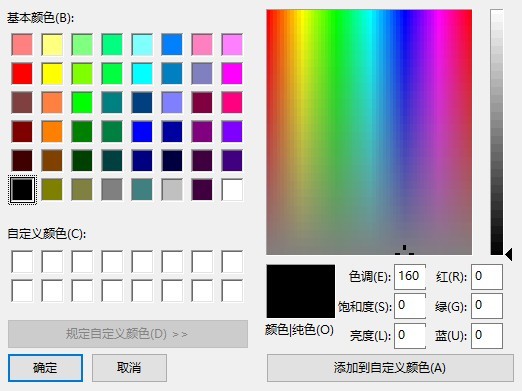522x391 pixels.
Task: Select last custom color slot, bottom row
Action: pyautogui.click(x=232, y=291)
